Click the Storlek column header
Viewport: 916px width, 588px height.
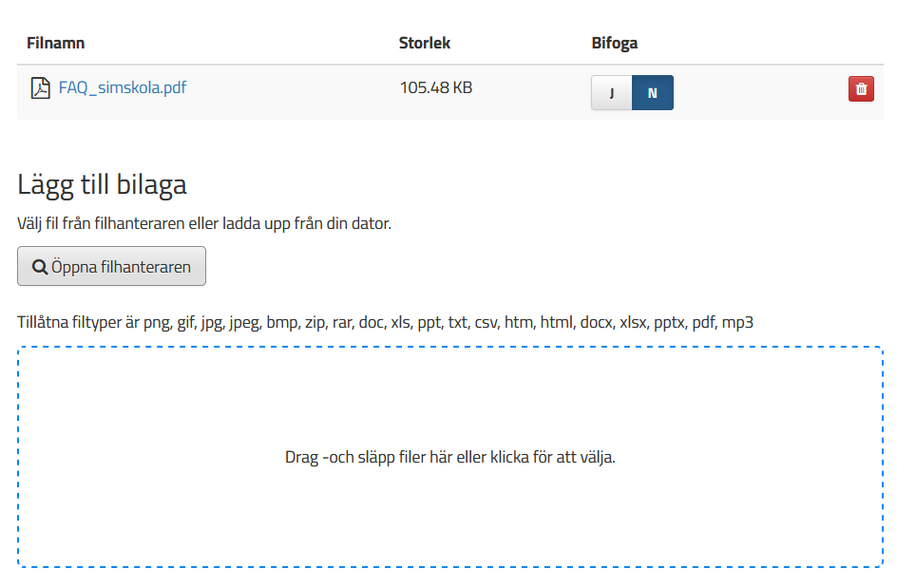[x=425, y=43]
